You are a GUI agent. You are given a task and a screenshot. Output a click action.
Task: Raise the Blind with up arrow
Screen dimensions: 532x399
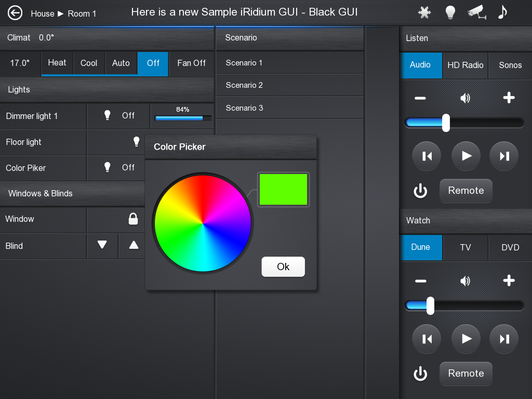(x=134, y=245)
